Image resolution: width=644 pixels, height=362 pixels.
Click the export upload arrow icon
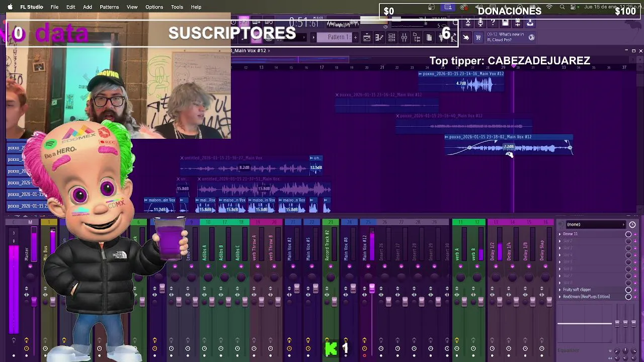pos(530,23)
